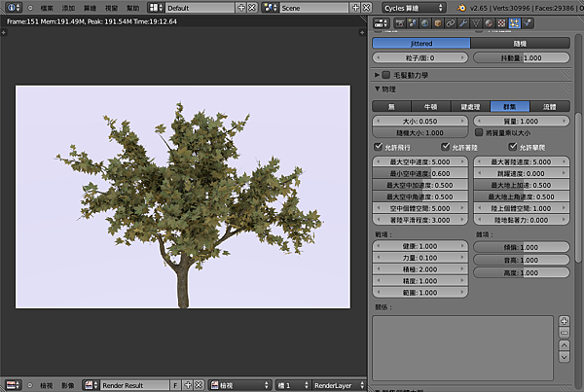The width and height of the screenshot is (584, 392).
Task: Delete the Default screen layout
Action: [x=252, y=8]
